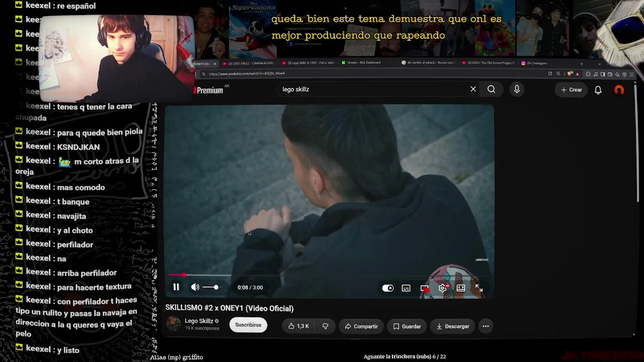
Task: Click the streamer webcam overlay
Action: 117,58
